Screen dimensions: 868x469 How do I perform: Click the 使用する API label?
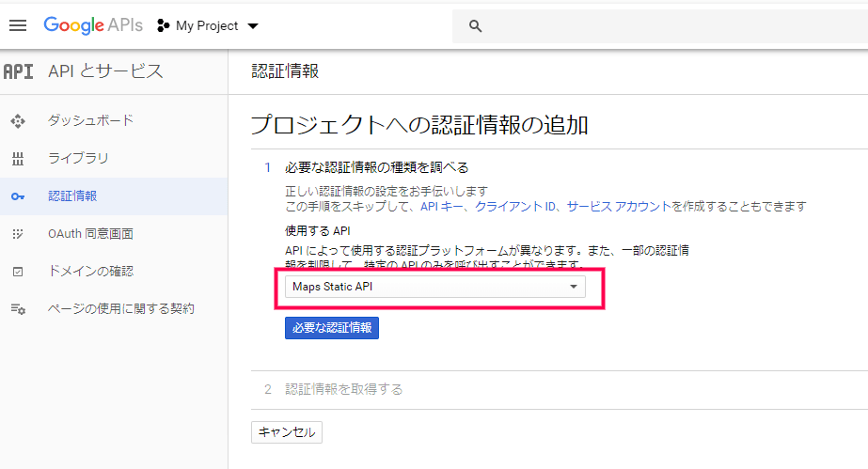[318, 230]
